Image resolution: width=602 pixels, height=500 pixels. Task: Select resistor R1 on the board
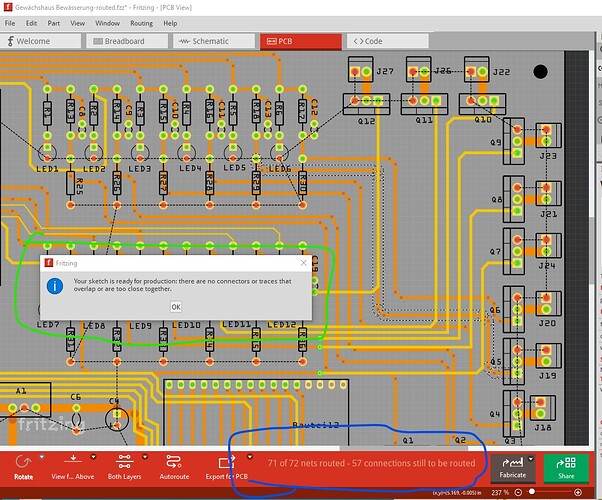click(47, 113)
